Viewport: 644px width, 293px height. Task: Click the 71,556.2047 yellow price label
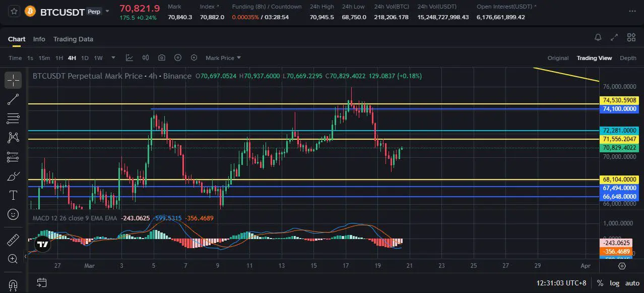(x=619, y=139)
